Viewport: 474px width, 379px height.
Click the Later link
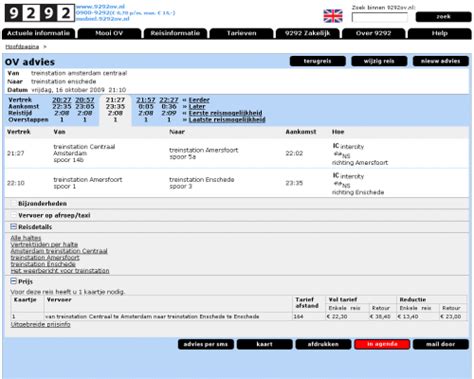tap(197, 106)
